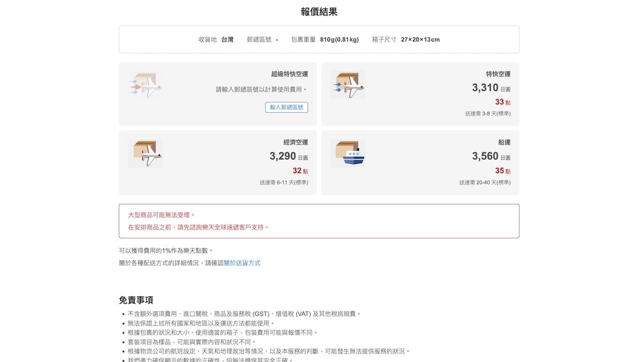
Task: Click 請輸入郵遞區號以計算使用費用 message
Action: (x=262, y=90)
